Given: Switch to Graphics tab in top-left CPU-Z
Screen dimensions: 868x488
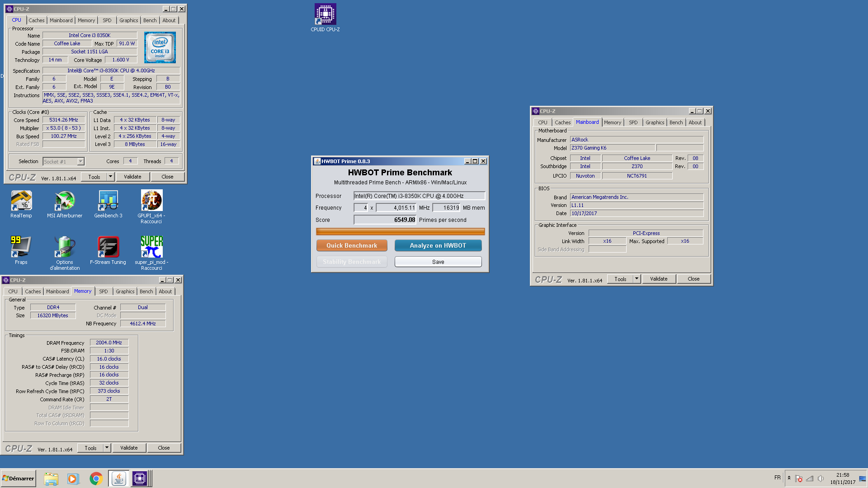Looking at the screenshot, I should coord(129,20).
